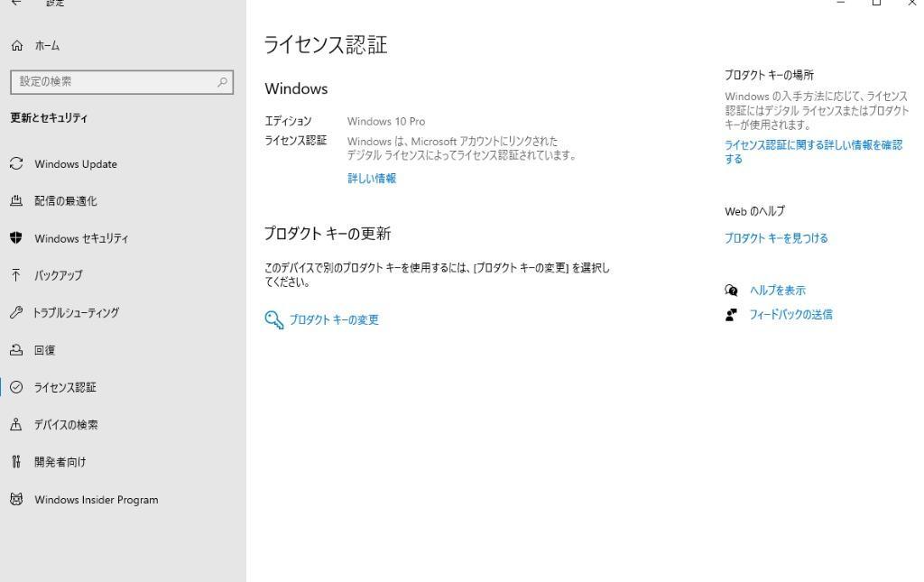
Task: Click the デバイスの検索 person icon
Action: pyautogui.click(x=16, y=424)
